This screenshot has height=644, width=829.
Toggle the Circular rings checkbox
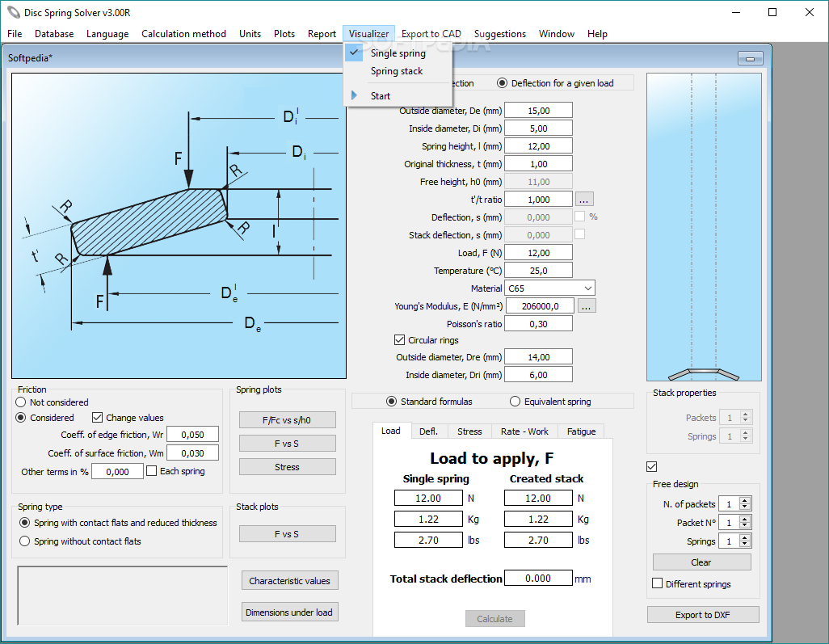400,340
